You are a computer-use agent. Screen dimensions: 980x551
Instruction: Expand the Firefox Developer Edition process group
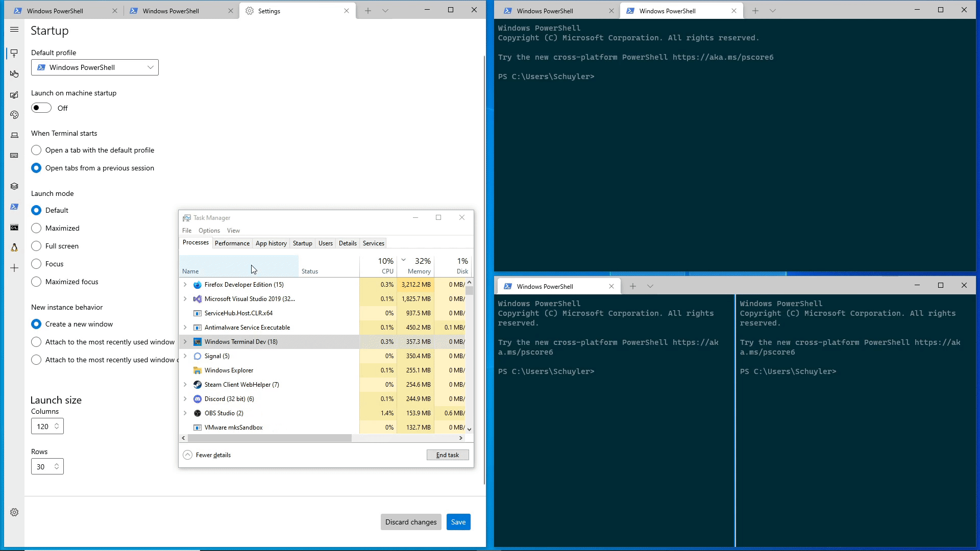(185, 285)
